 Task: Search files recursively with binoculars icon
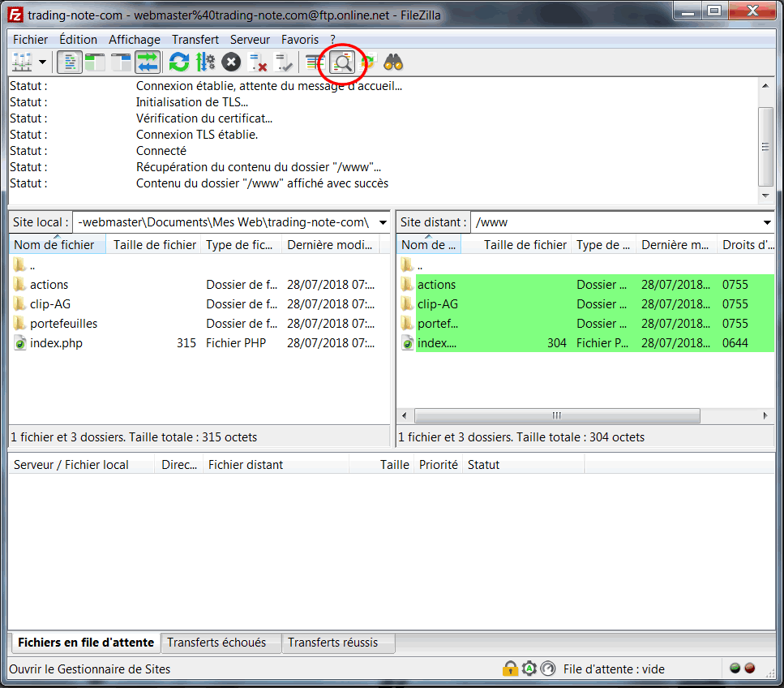[393, 62]
